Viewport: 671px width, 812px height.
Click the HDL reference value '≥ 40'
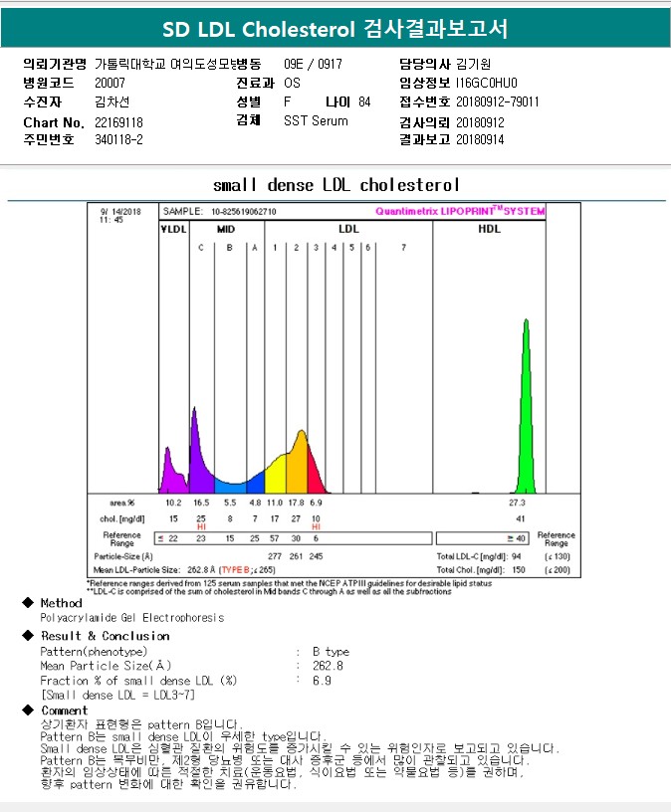point(516,538)
